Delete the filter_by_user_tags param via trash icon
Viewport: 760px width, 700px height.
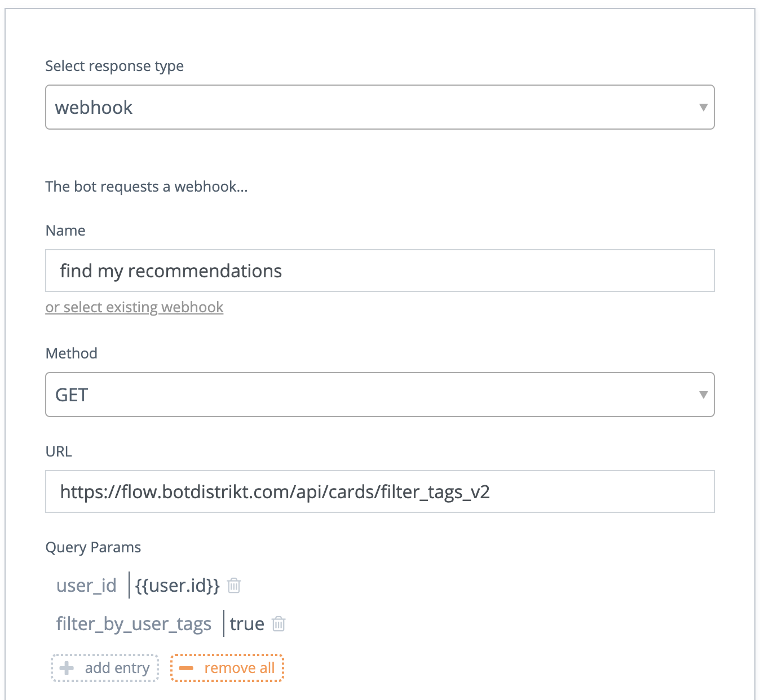279,624
